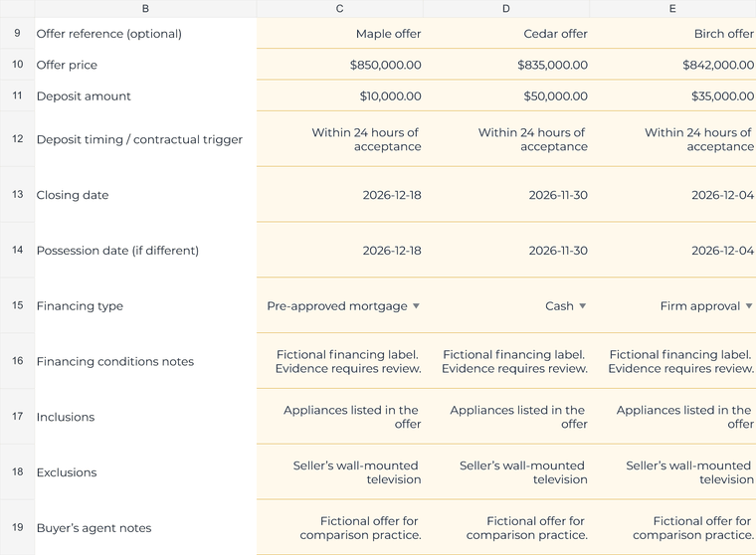Select Maple offer possession date cell

[340, 251]
